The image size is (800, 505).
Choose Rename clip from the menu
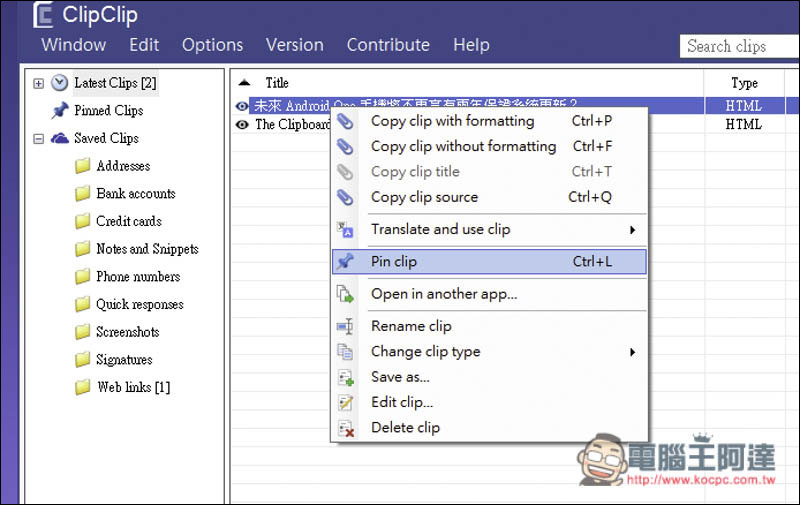point(489,326)
